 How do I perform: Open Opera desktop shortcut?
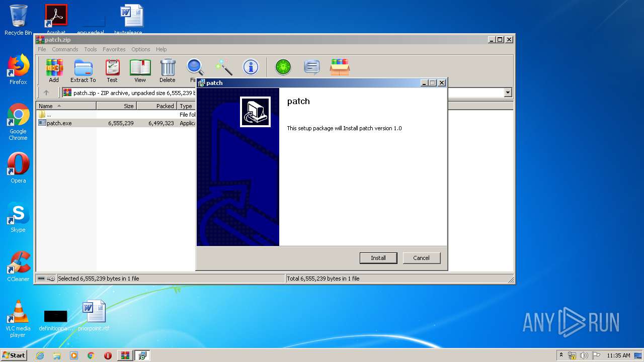[18, 168]
